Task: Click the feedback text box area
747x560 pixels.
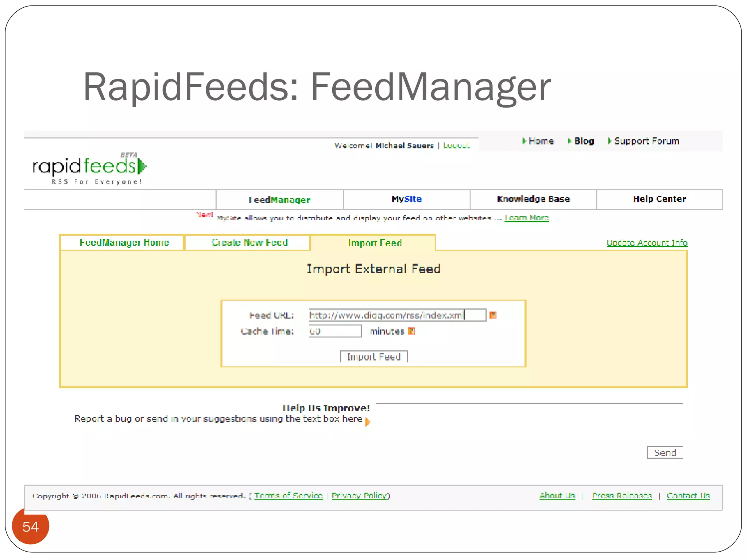Action: click(529, 423)
